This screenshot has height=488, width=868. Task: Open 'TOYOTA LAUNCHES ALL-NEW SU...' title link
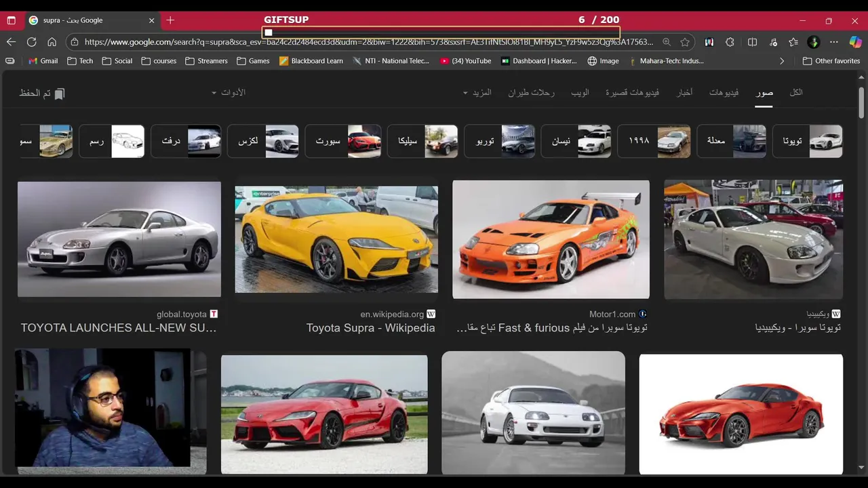click(119, 328)
